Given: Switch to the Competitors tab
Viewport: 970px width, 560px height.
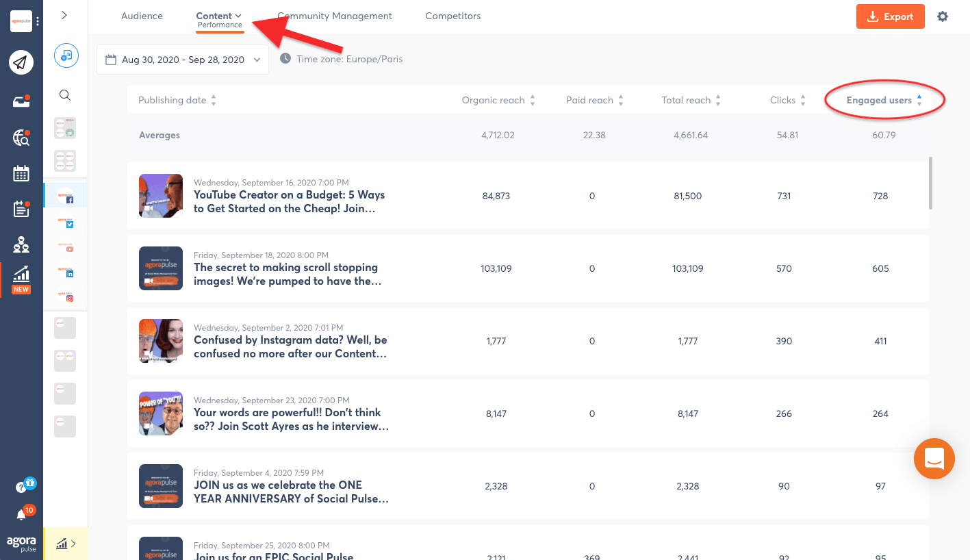Looking at the screenshot, I should pyautogui.click(x=452, y=16).
